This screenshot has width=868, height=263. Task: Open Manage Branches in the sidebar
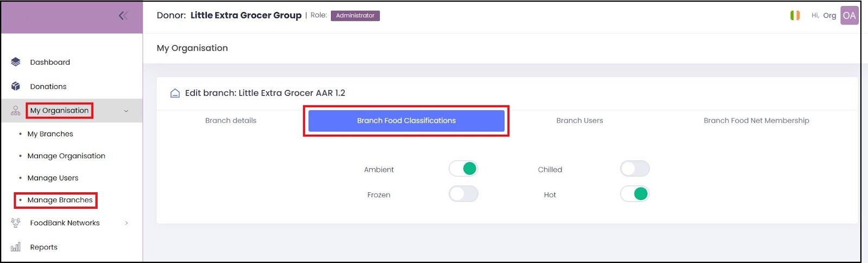[x=60, y=200]
